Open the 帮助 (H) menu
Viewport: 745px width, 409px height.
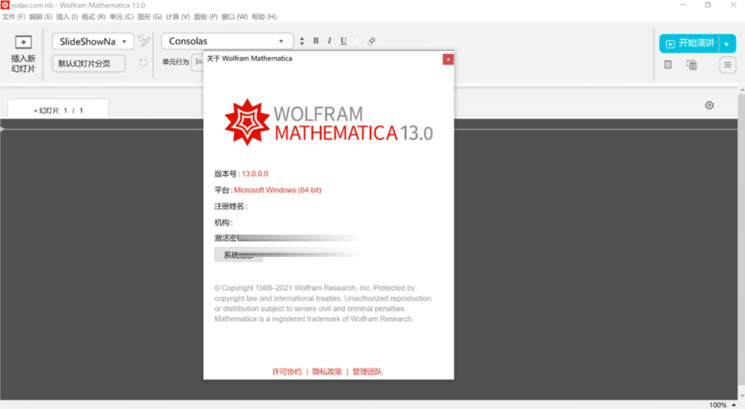tap(264, 17)
